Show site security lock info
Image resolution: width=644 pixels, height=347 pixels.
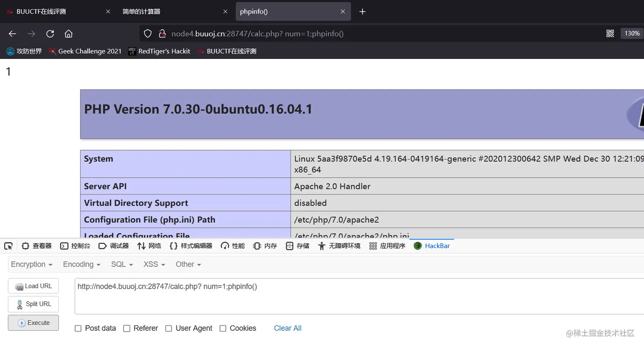pos(162,34)
